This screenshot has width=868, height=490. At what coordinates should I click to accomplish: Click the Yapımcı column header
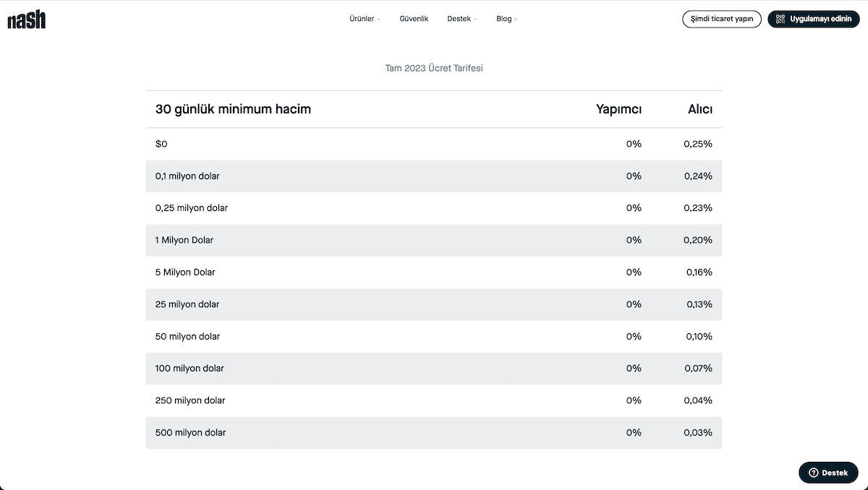click(618, 109)
